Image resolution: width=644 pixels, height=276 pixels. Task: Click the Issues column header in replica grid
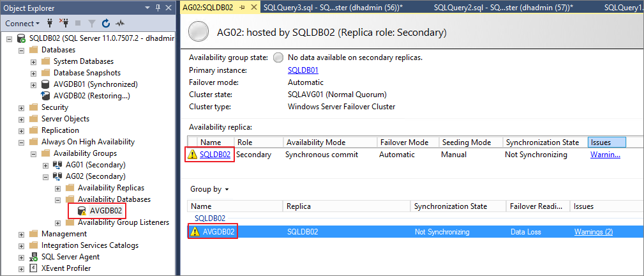click(x=607, y=142)
